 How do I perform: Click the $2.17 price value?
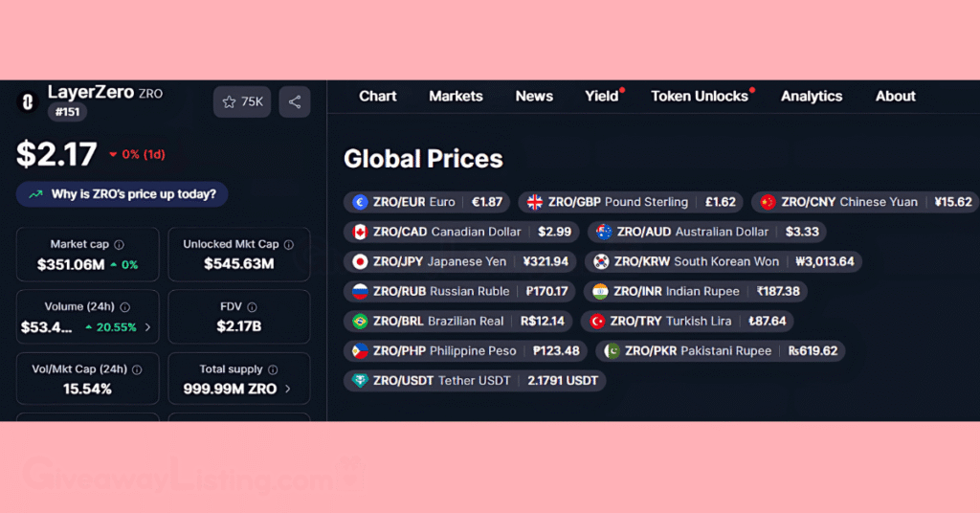coord(56,154)
